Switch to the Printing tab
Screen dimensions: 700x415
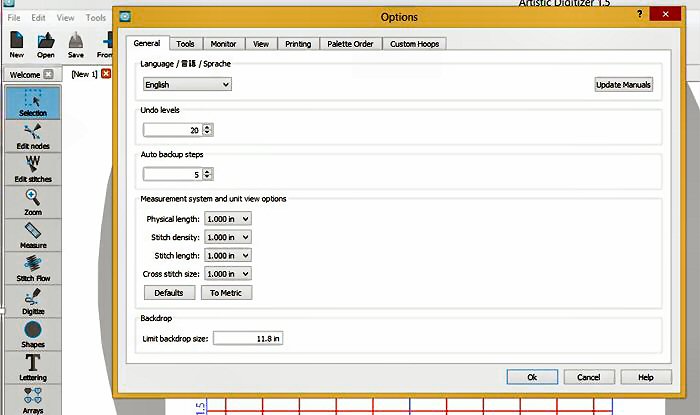(x=298, y=44)
